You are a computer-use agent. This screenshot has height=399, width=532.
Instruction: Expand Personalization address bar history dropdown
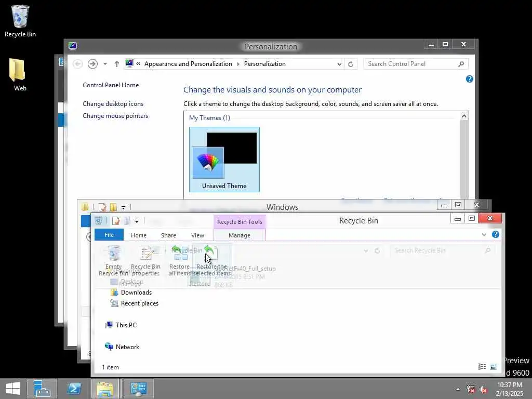339,64
